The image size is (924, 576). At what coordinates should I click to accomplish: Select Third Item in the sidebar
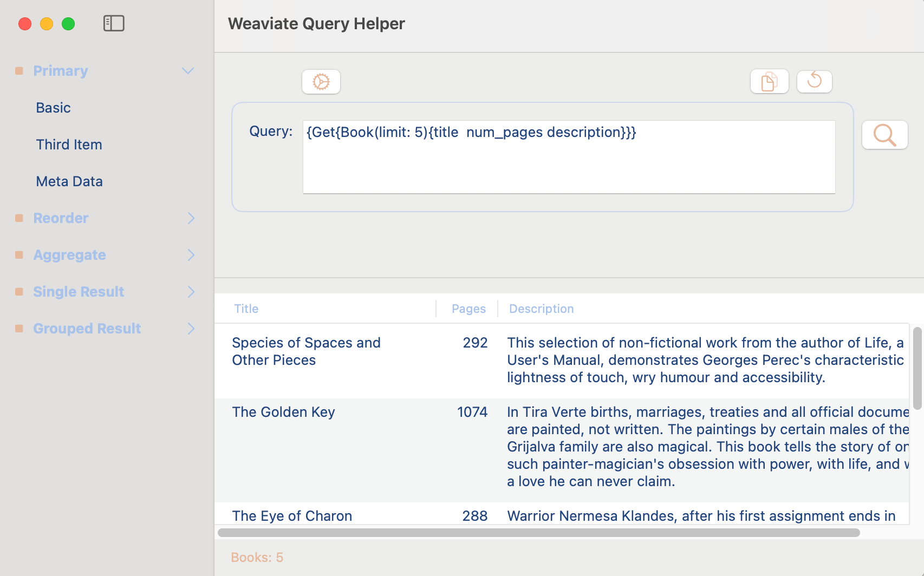[69, 144]
